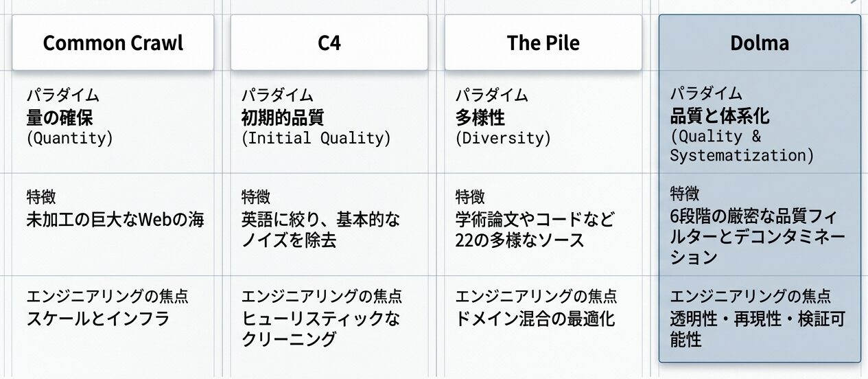Click the ドメイン混合の最適化 text
This screenshot has width=868, height=379.
(535, 319)
